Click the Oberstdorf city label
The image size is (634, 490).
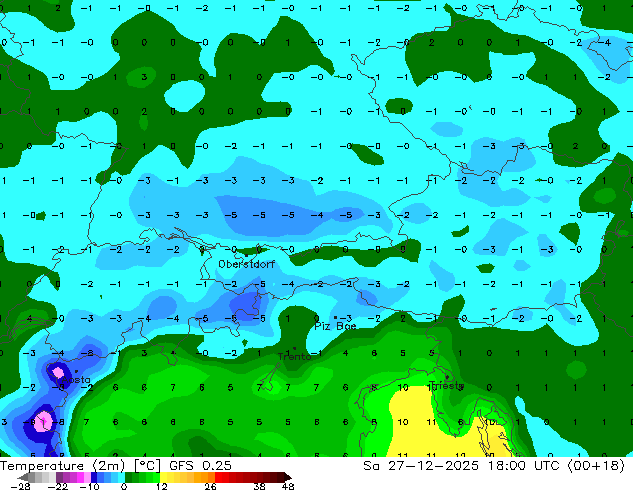coord(246,264)
